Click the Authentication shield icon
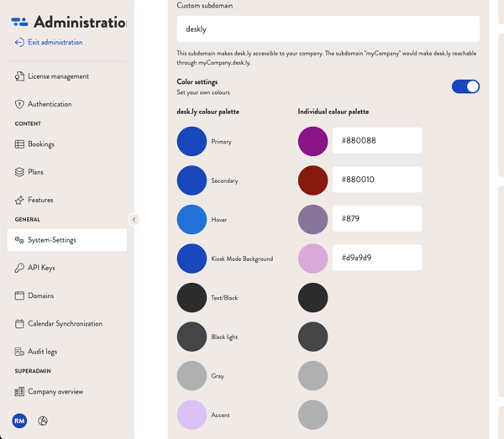This screenshot has height=439, width=504. tap(19, 104)
